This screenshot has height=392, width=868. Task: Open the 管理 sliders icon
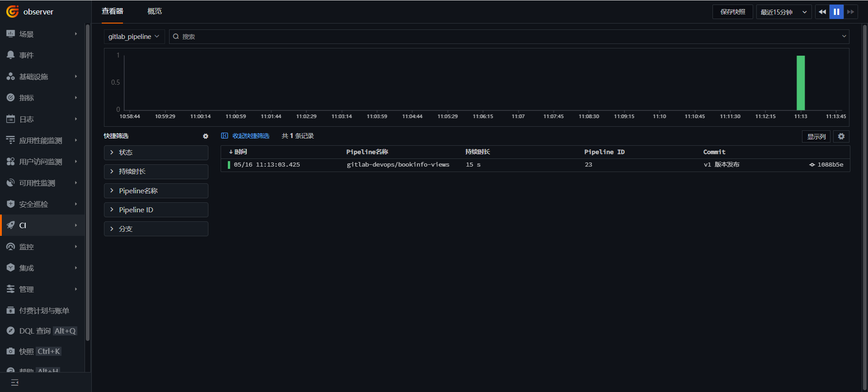point(10,289)
